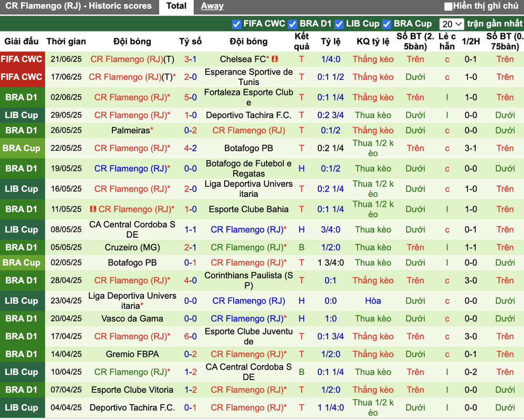This screenshot has width=524, height=420.
Task: Click the Giải đấu column header
Action: point(22,41)
